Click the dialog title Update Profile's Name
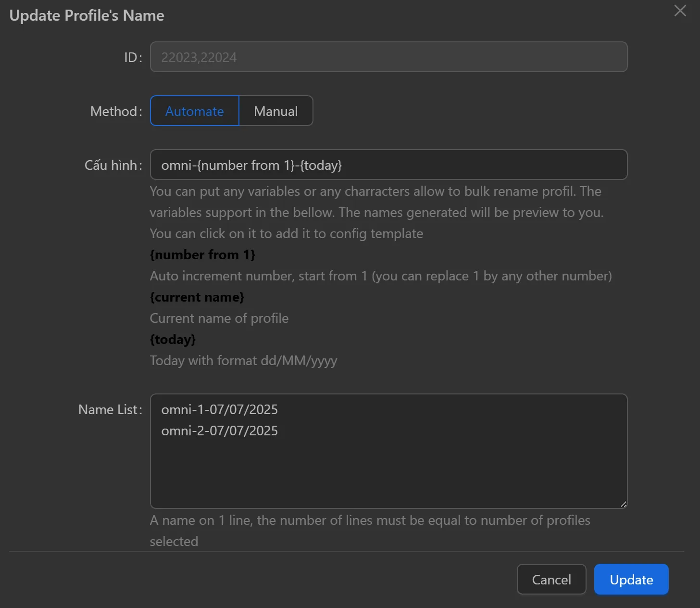This screenshot has height=608, width=700. 87,15
